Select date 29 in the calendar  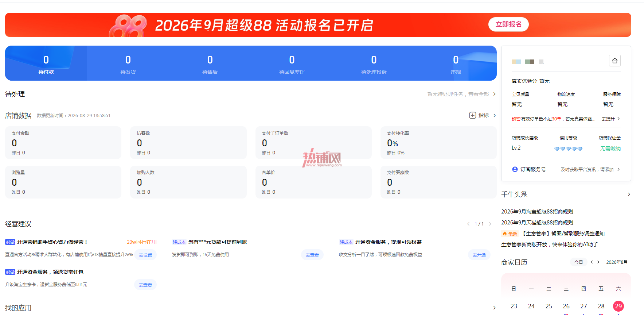618,306
